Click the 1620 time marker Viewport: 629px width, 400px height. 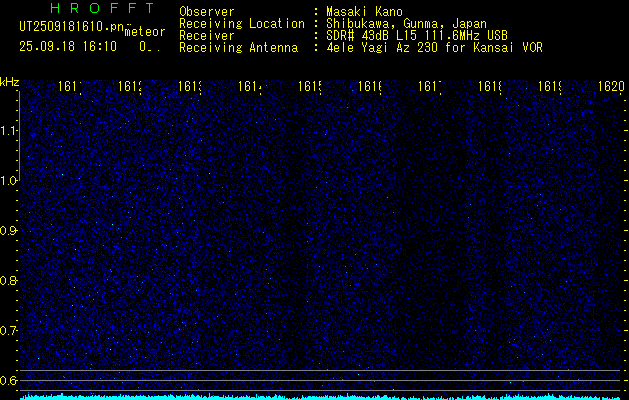click(x=611, y=86)
